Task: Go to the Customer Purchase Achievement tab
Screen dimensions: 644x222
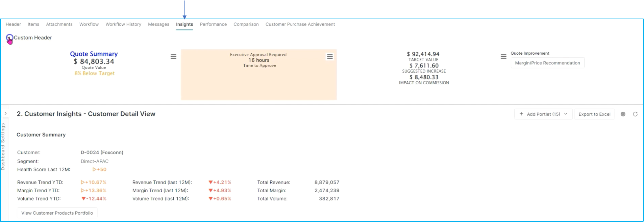Action: (x=300, y=24)
